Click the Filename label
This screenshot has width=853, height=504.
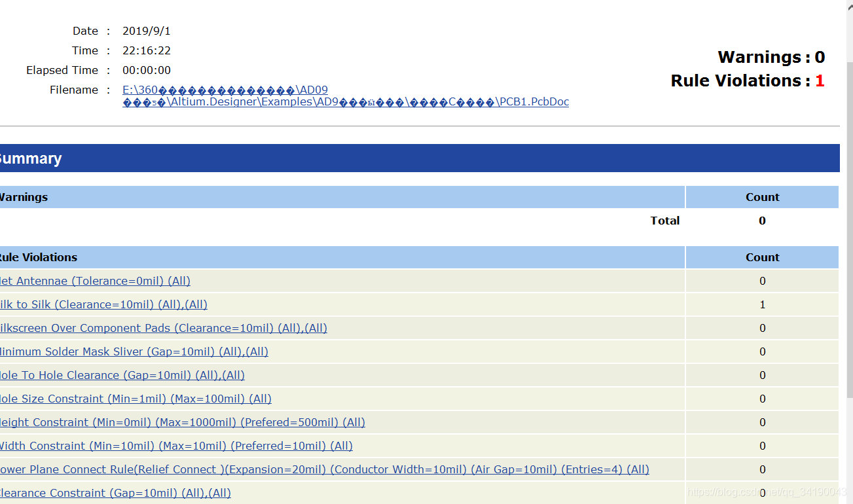pos(74,90)
